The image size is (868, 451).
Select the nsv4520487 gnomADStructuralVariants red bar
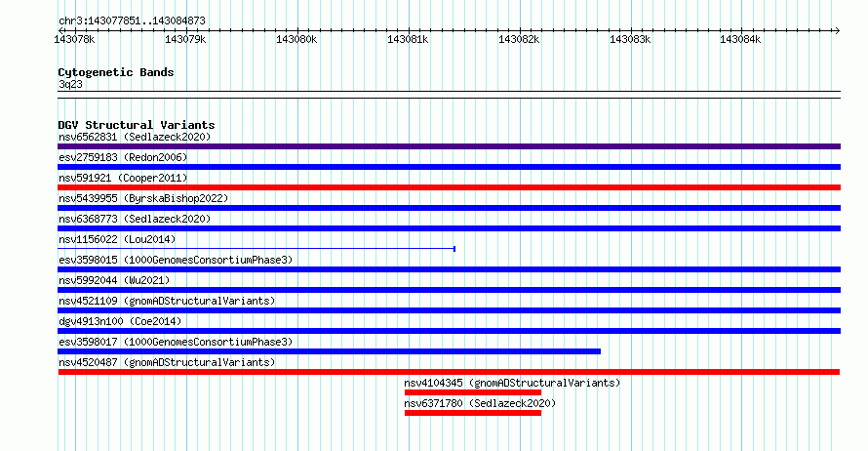click(x=449, y=372)
